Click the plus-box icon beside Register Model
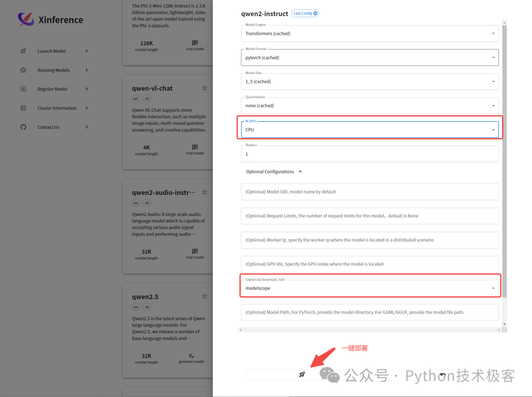The width and height of the screenshot is (532, 397). [x=23, y=89]
